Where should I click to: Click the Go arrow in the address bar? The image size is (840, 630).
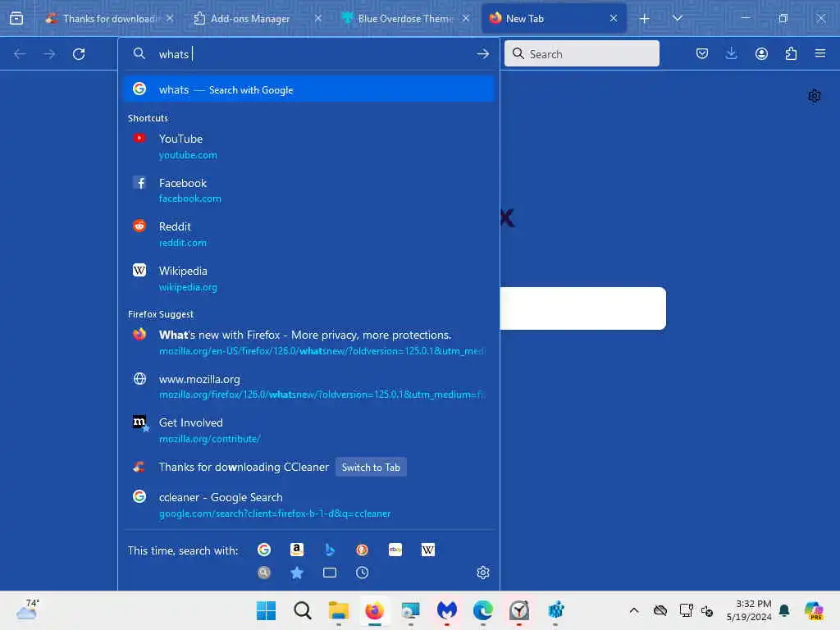point(482,54)
